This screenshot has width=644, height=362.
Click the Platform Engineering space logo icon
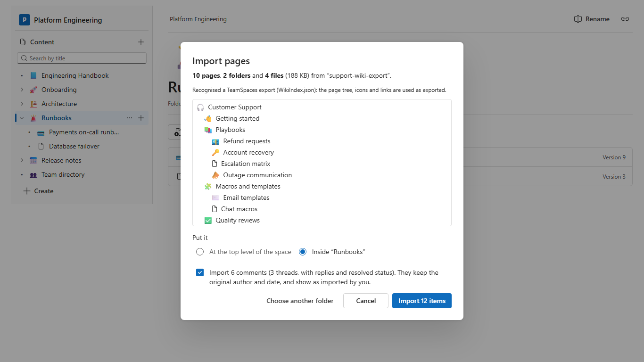point(24,20)
